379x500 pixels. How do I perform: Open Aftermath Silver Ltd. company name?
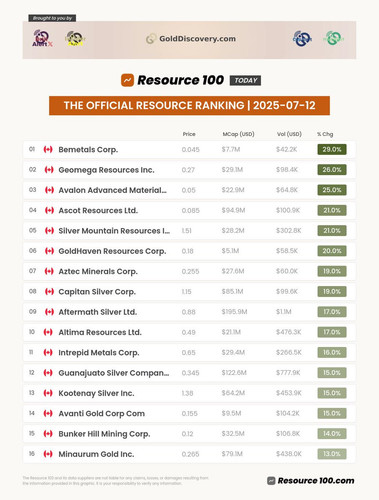point(98,312)
